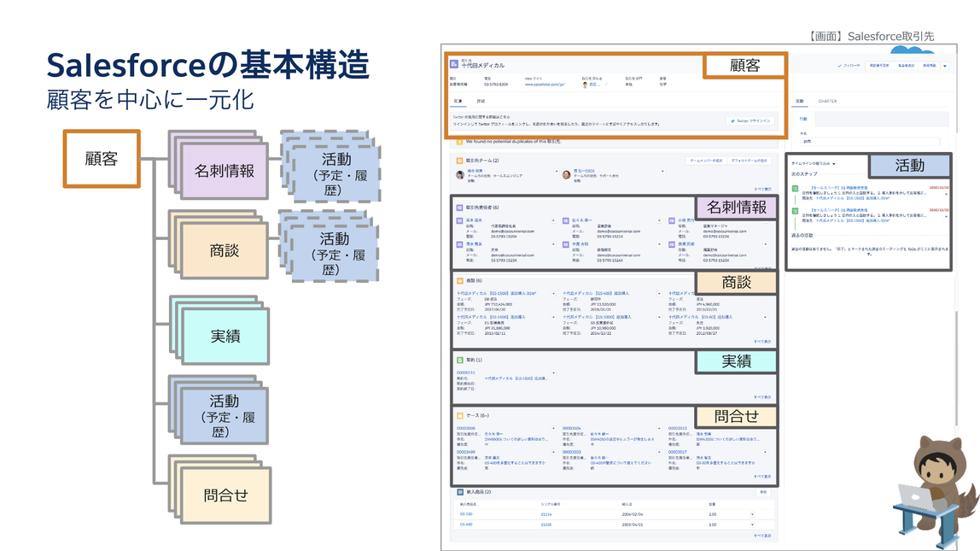Toggle the フォロー中 follow button

849,66
